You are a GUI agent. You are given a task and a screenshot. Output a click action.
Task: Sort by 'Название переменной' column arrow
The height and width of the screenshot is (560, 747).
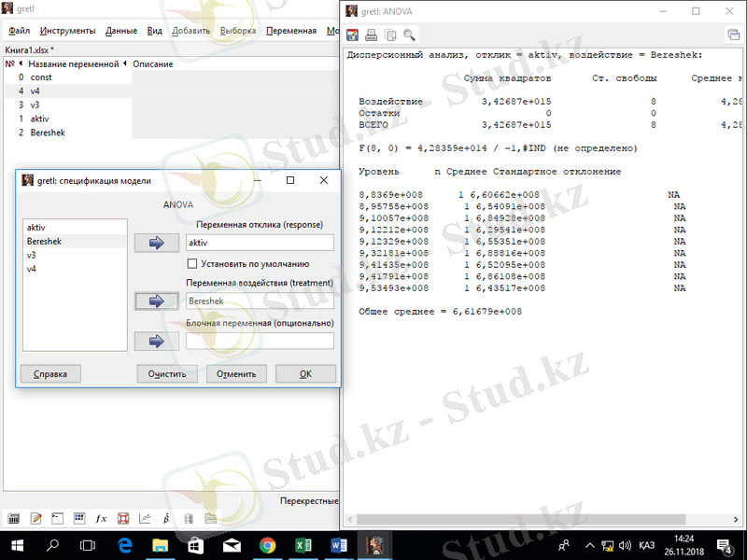(125, 63)
